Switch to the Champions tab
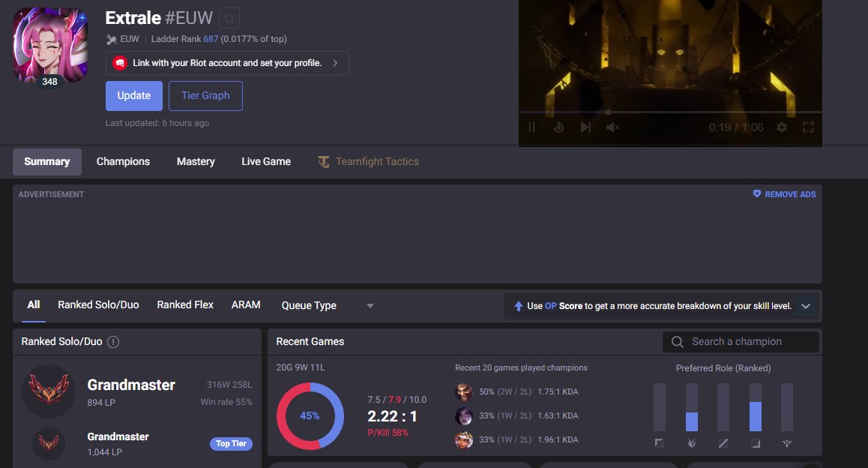 (122, 161)
